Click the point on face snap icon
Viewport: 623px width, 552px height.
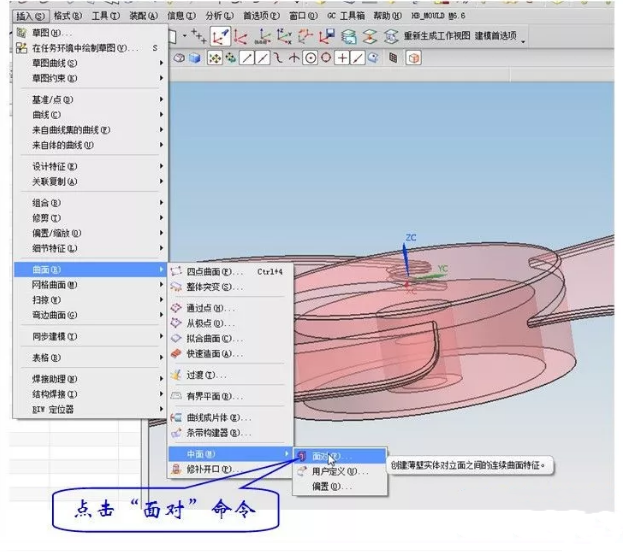(x=373, y=58)
